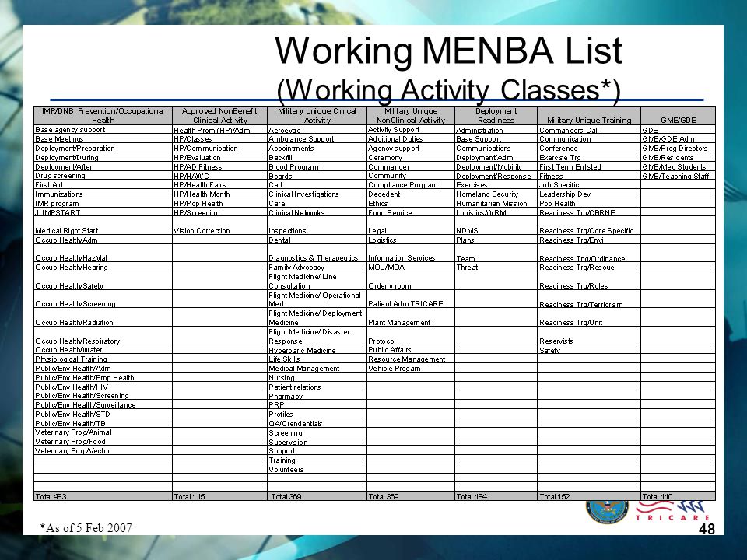
Task: Click the 'Military Unique Training' column header
Action: pyautogui.click(x=589, y=116)
